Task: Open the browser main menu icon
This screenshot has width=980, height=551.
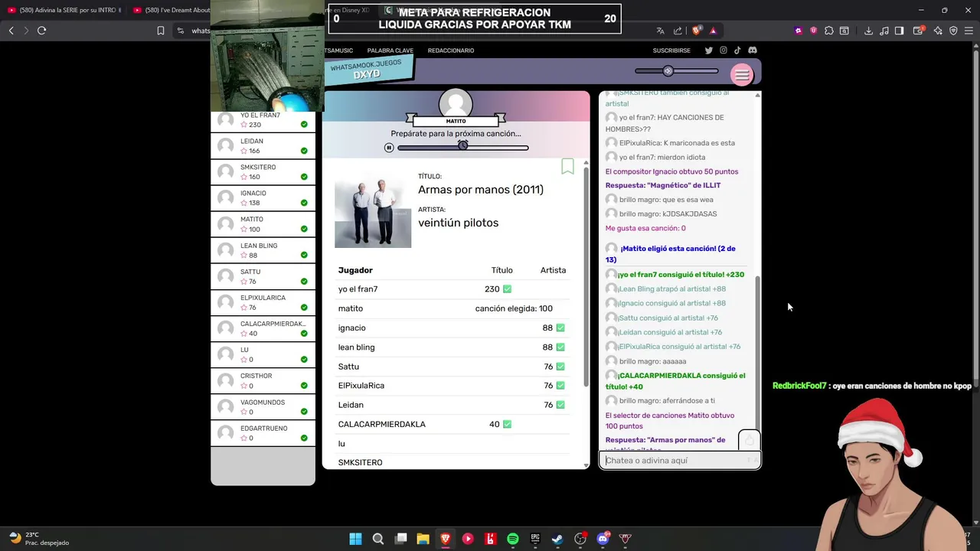Action: pyautogui.click(x=970, y=31)
